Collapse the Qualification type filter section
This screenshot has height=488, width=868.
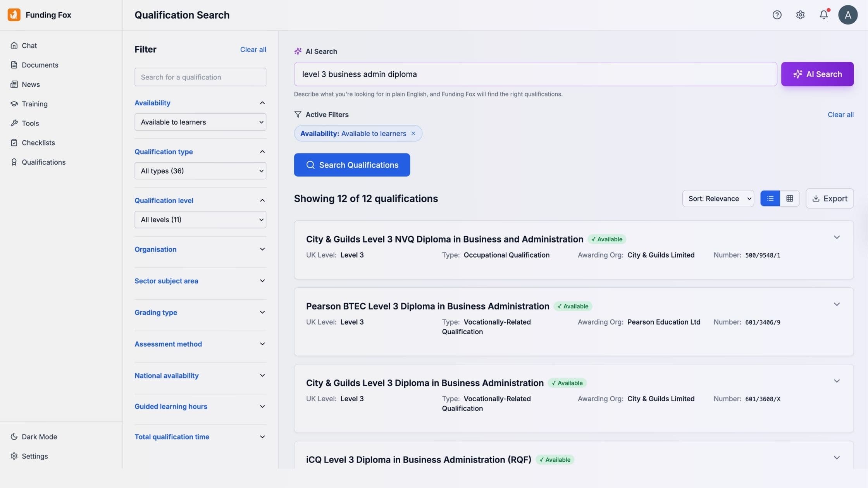[x=262, y=151]
